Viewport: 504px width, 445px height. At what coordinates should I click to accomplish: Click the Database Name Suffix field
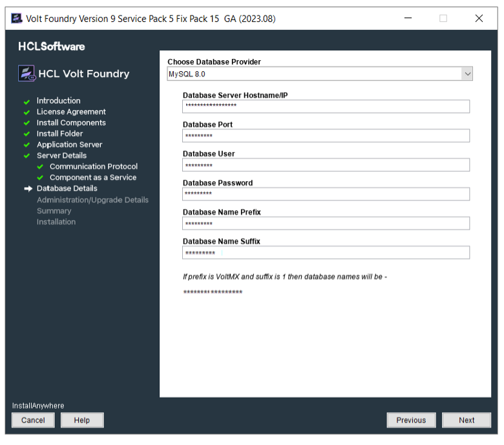point(326,252)
